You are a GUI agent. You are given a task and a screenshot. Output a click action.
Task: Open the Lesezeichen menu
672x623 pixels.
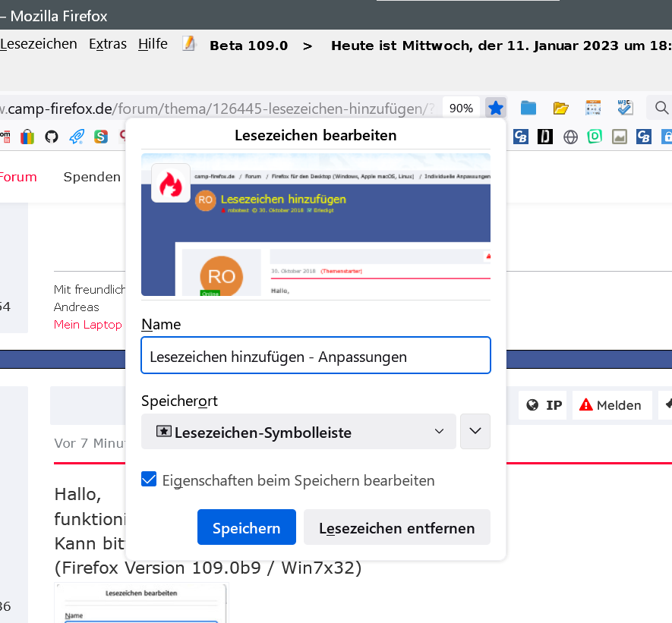pos(39,44)
